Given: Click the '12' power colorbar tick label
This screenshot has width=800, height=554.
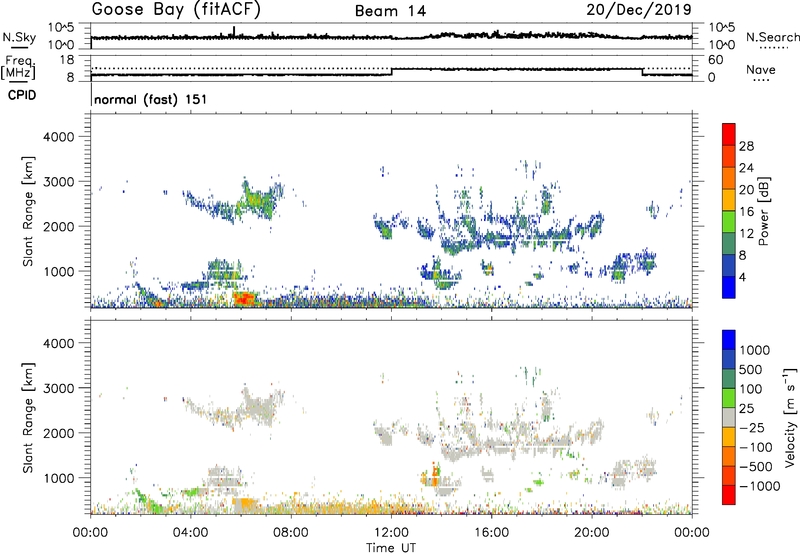Looking at the screenshot, I should point(746,234).
